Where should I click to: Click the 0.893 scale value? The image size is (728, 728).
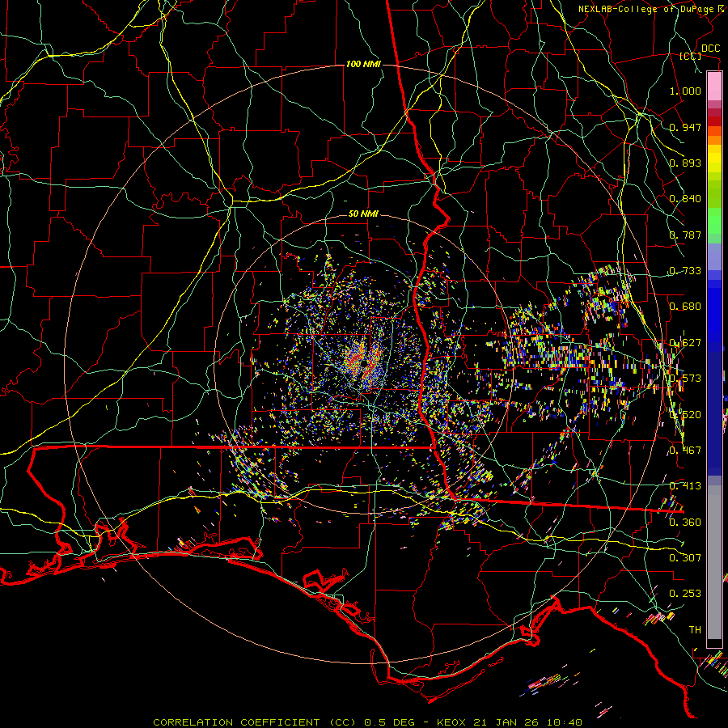coord(685,163)
